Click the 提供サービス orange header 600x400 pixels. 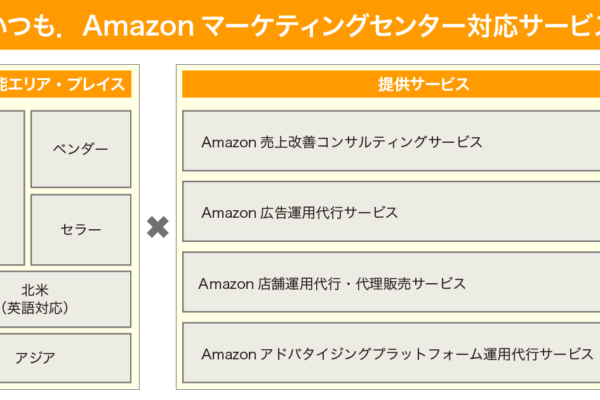(x=391, y=84)
